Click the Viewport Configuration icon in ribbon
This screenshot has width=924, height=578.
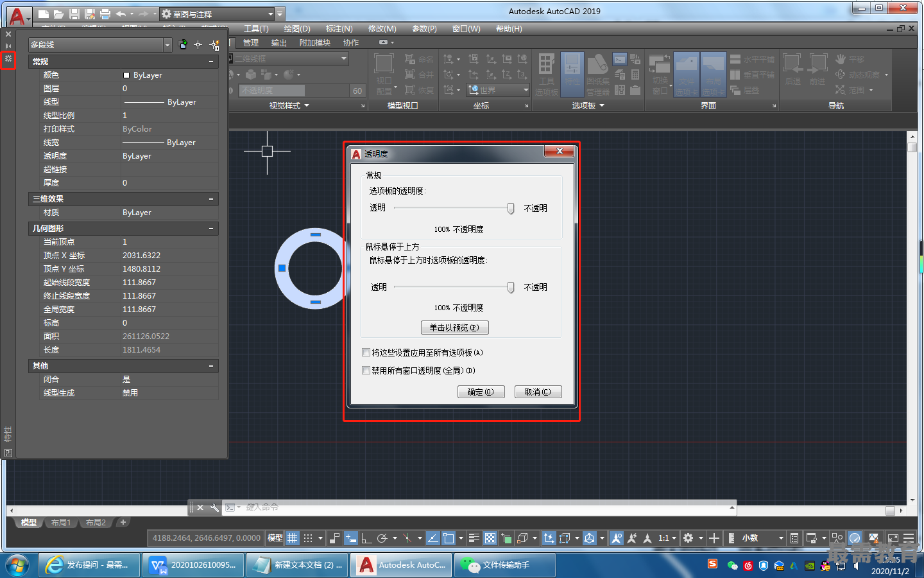384,74
